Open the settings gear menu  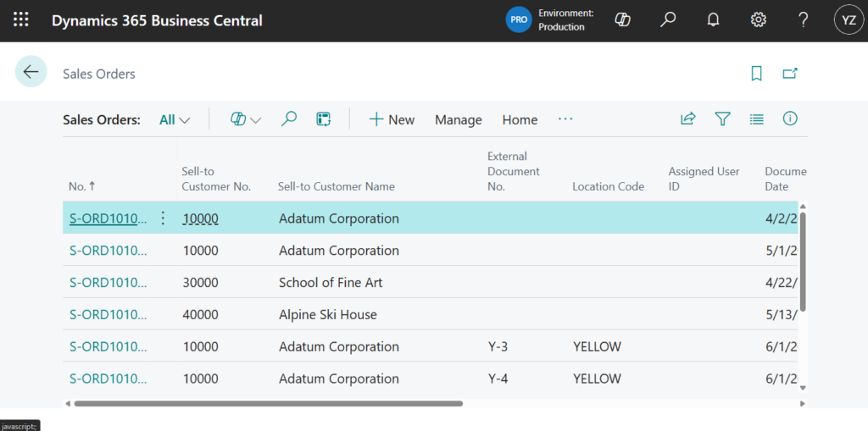click(758, 20)
